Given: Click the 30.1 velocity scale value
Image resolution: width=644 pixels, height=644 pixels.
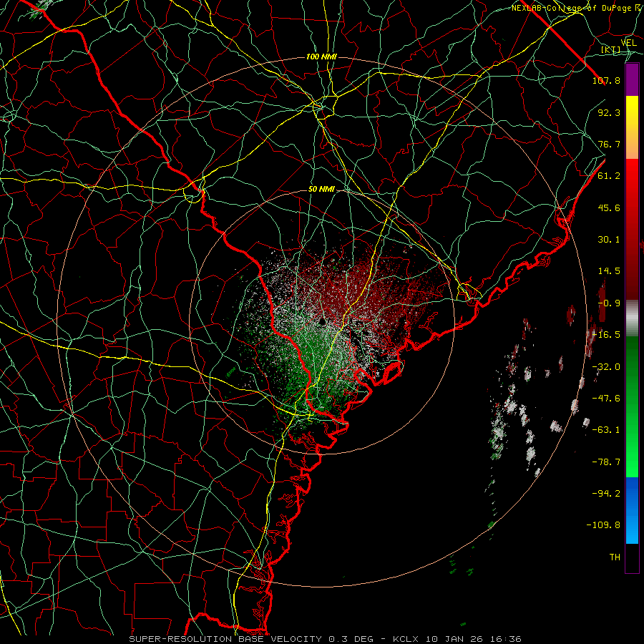Looking at the screenshot, I should click(x=609, y=240).
